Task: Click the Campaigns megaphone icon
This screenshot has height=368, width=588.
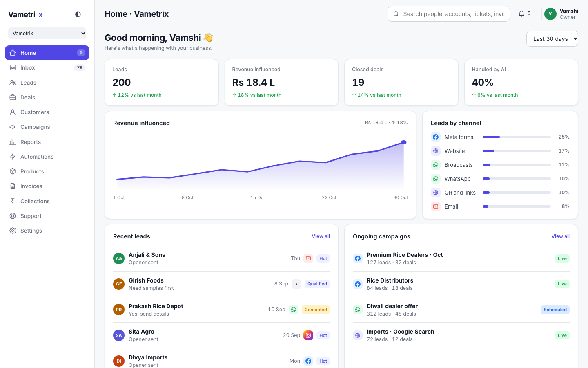Action: coord(13,127)
